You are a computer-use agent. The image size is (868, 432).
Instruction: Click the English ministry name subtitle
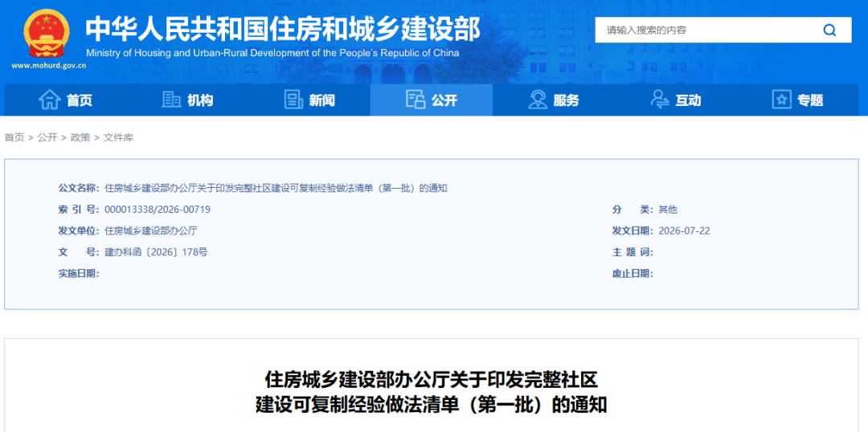point(272,53)
